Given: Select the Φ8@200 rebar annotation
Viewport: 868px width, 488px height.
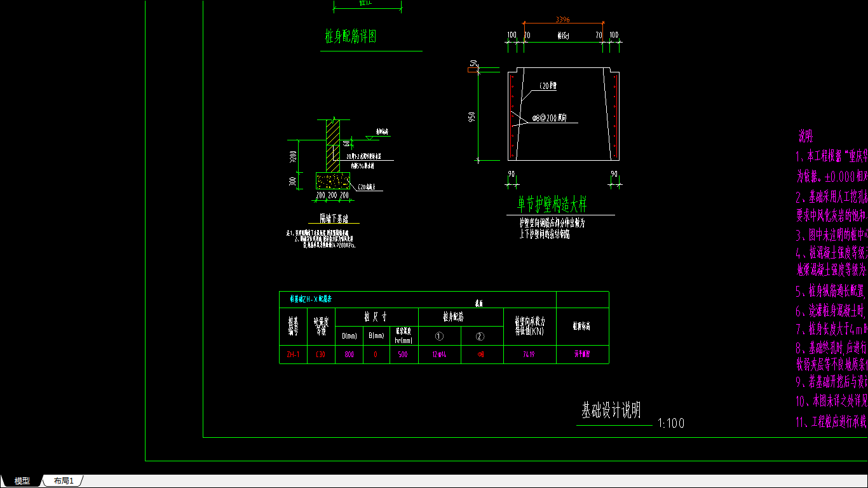Looking at the screenshot, I should tap(550, 118).
